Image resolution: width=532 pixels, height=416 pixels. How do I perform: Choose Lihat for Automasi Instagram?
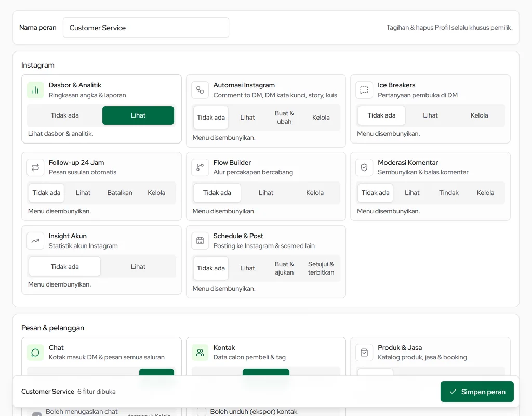tap(248, 118)
